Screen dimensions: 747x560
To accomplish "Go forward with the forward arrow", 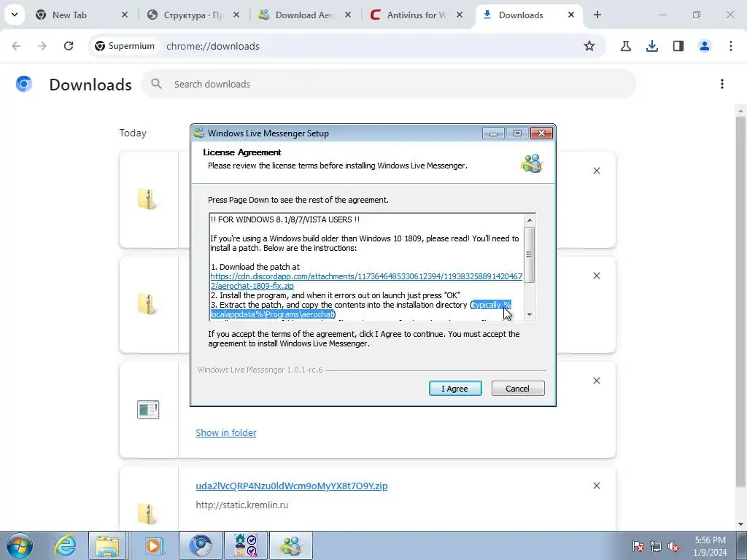I will [42, 46].
